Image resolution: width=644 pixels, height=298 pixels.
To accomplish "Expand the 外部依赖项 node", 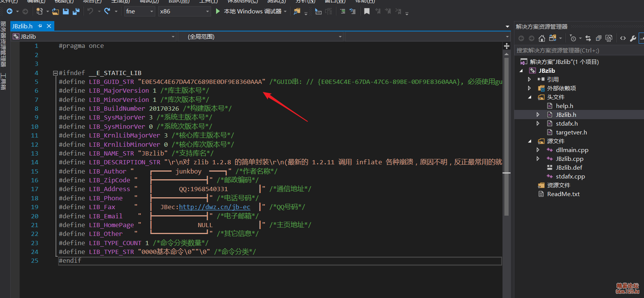I will 529,88.
